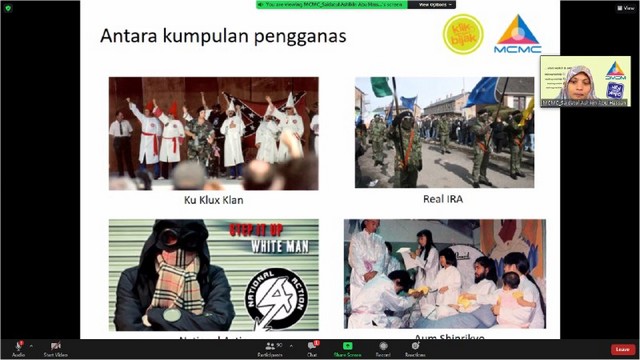Click the Real IRA slide image

(444, 132)
